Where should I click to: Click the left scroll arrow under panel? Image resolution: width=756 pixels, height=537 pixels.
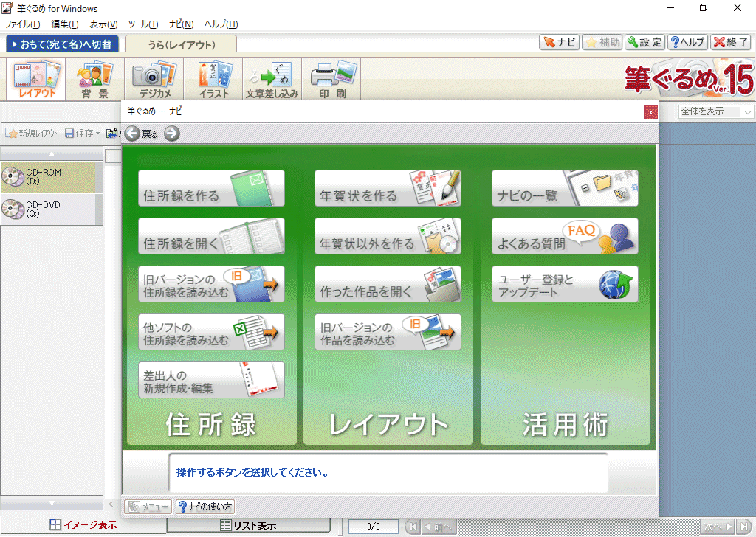click(x=111, y=505)
